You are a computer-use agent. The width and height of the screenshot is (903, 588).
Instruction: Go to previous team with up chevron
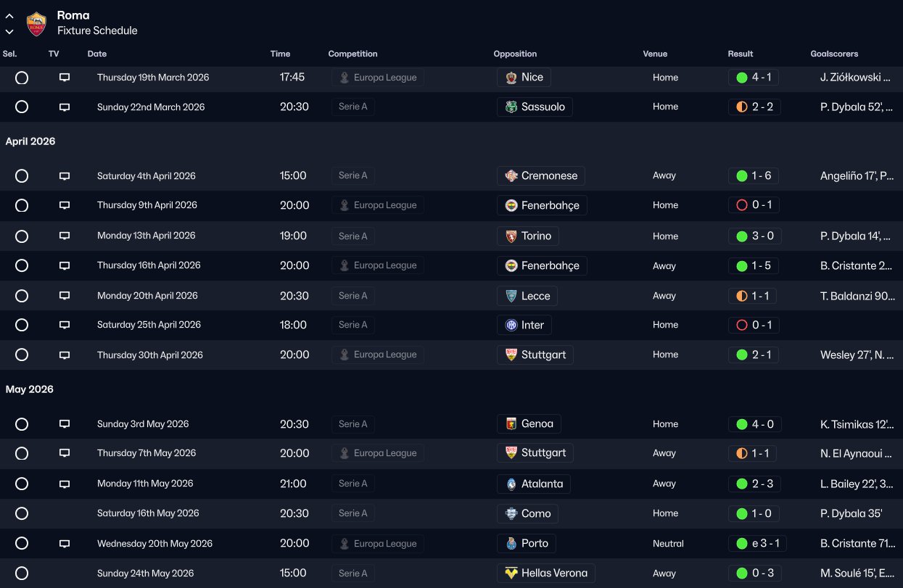(x=9, y=16)
